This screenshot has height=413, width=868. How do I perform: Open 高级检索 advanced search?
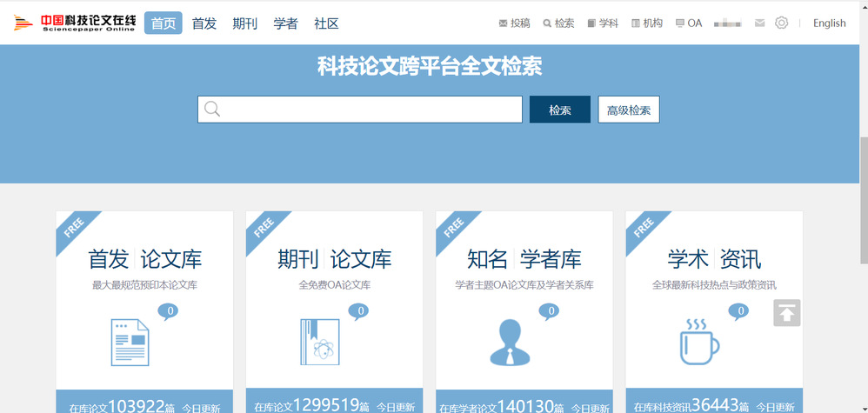coord(628,110)
